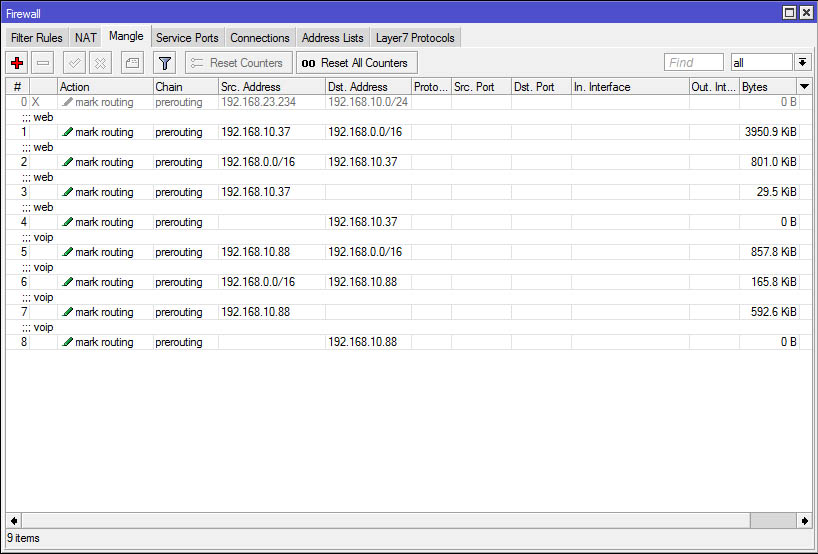Sort by the # column header

(18, 87)
